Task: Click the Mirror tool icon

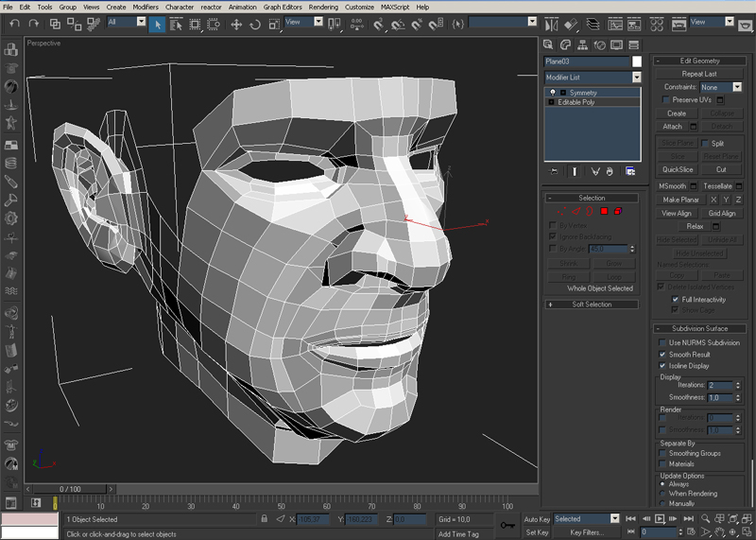Action: click(x=551, y=25)
